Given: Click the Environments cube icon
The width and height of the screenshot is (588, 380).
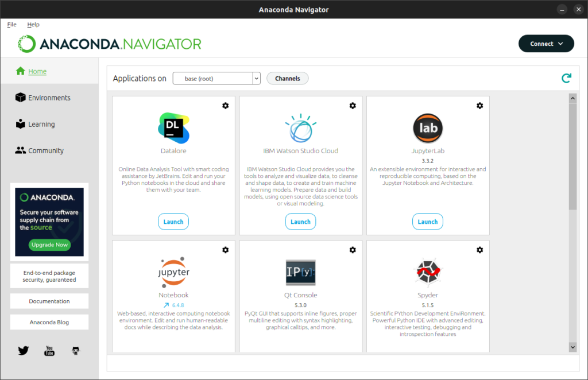Looking at the screenshot, I should (20, 98).
